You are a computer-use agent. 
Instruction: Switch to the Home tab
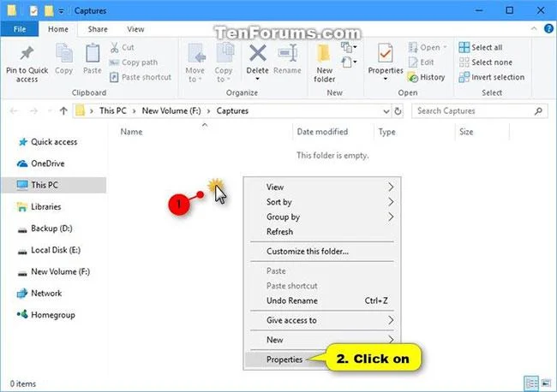[x=58, y=29]
